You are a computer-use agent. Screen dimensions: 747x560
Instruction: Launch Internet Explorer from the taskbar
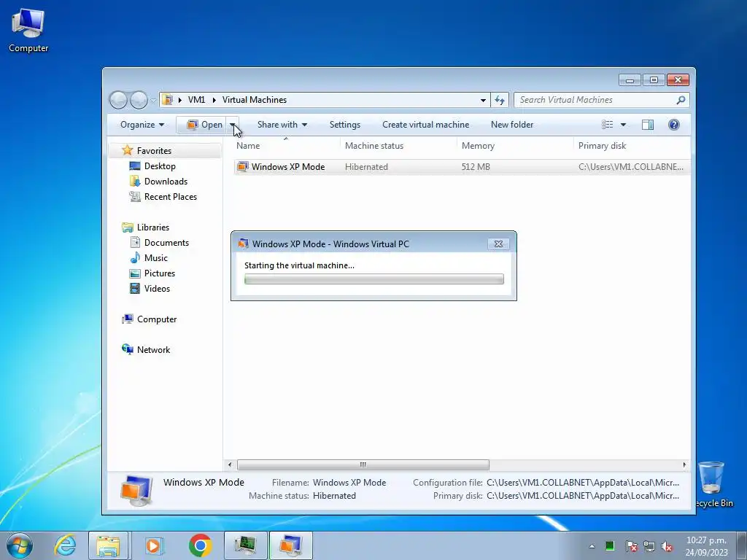pos(65,545)
